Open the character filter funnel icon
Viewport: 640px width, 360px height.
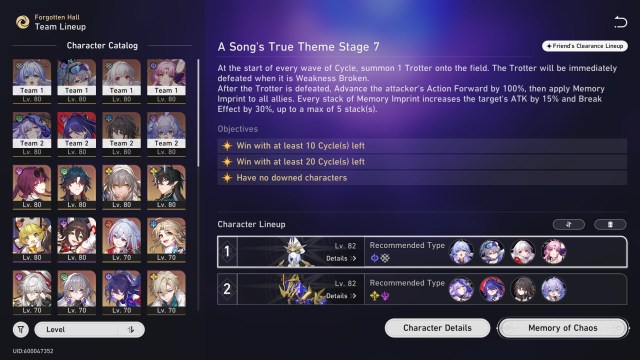click(21, 329)
